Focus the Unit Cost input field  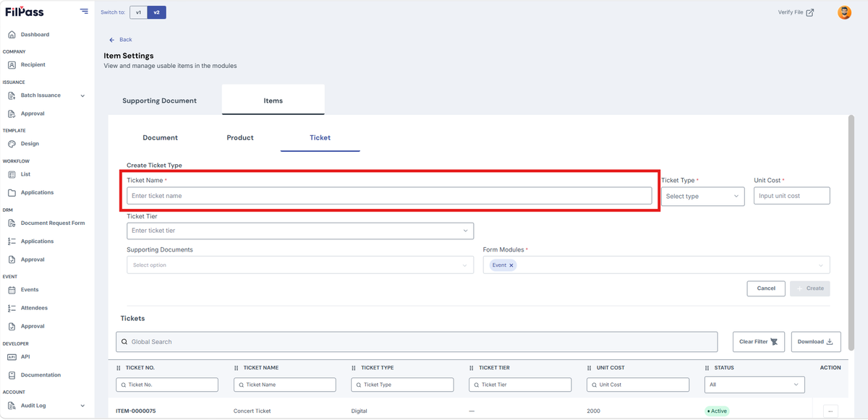(x=792, y=196)
